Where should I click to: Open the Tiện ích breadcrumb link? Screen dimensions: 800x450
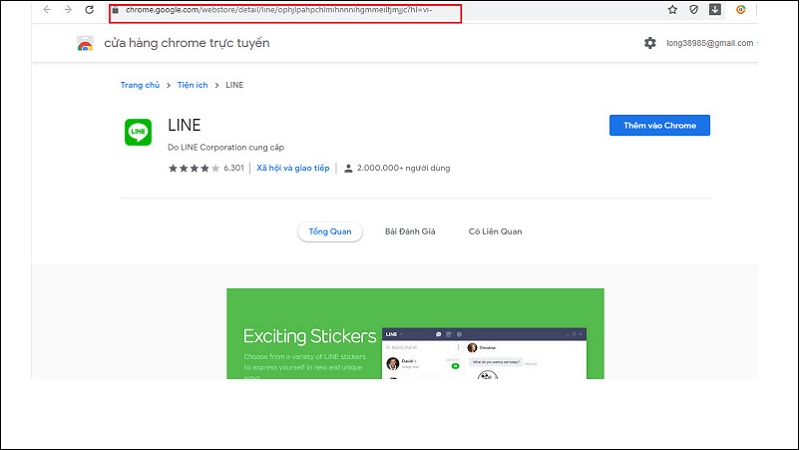[x=194, y=85]
